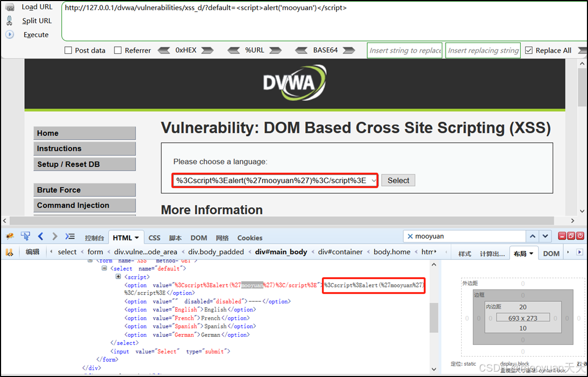Click the Split URL scissors icon
588x377 pixels.
pyautogui.click(x=10, y=20)
